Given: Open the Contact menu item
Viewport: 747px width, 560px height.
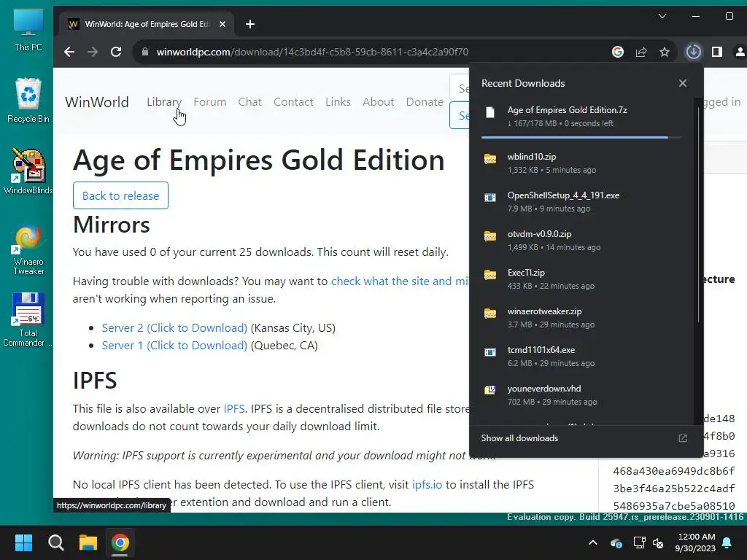Looking at the screenshot, I should (x=293, y=102).
